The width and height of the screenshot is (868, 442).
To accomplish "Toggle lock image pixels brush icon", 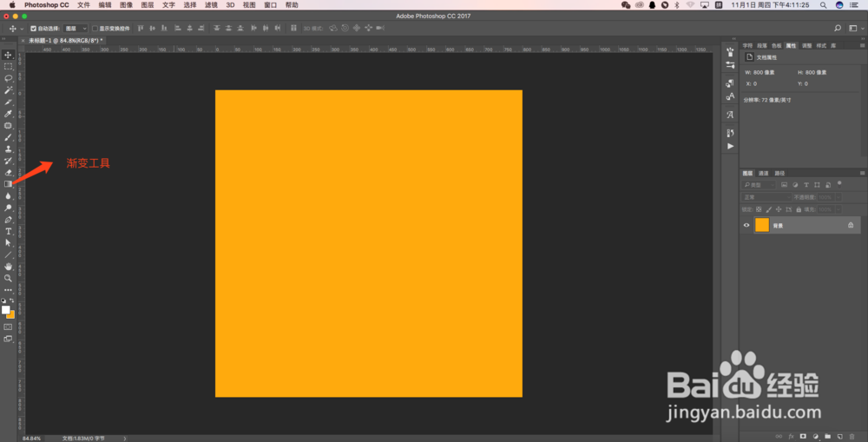I will [768, 209].
